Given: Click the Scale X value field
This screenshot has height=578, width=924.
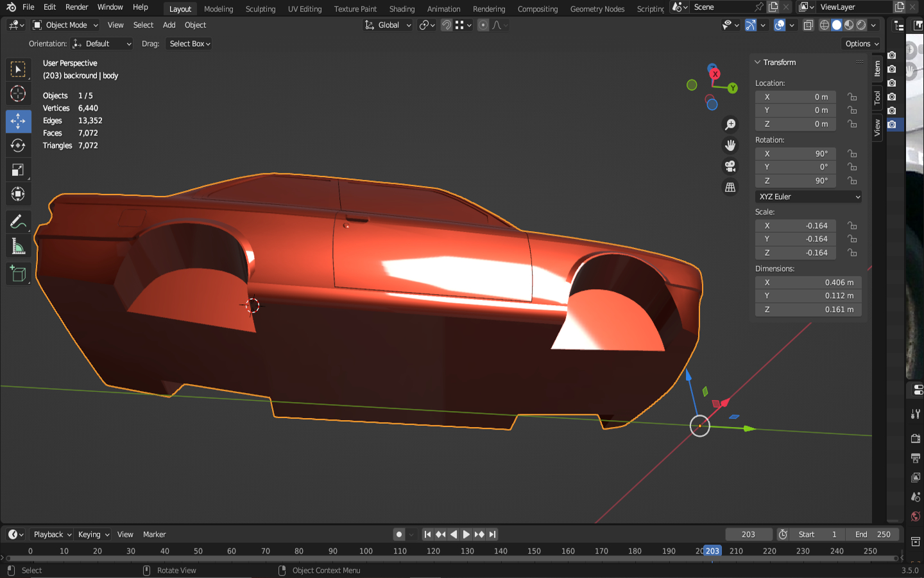Looking at the screenshot, I should click(x=796, y=225).
